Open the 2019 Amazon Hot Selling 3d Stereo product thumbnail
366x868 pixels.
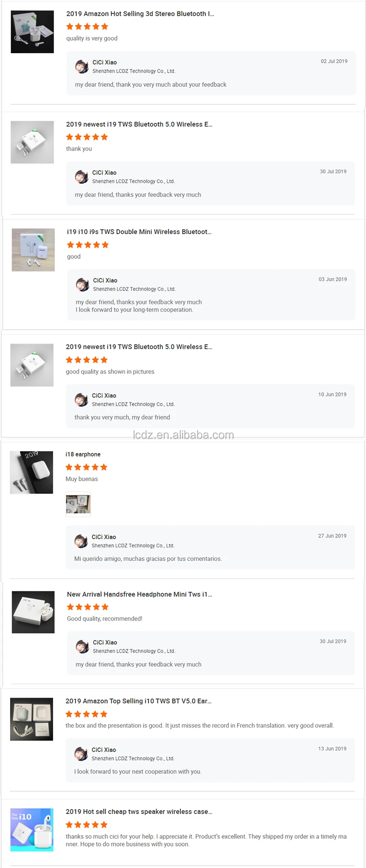[x=32, y=32]
